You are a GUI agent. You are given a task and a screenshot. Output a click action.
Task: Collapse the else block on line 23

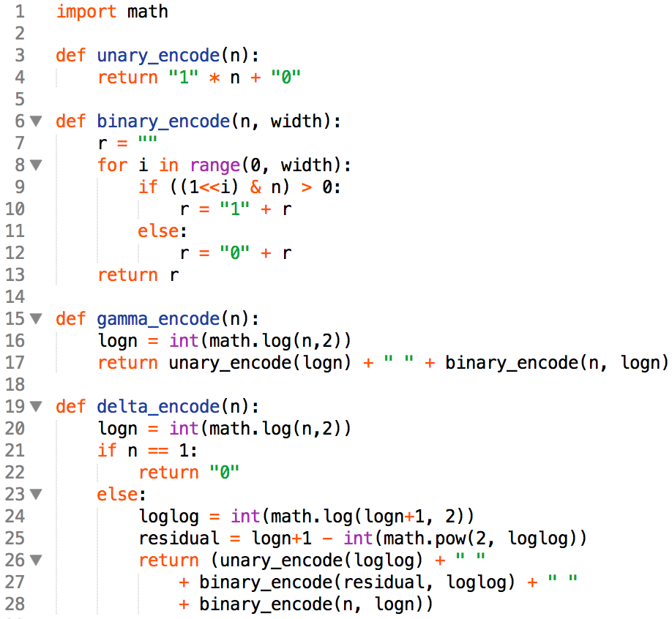36,495
